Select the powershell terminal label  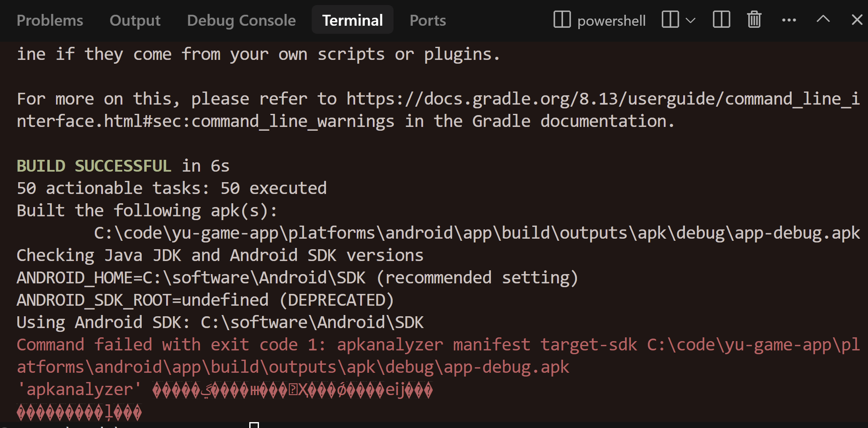(611, 21)
